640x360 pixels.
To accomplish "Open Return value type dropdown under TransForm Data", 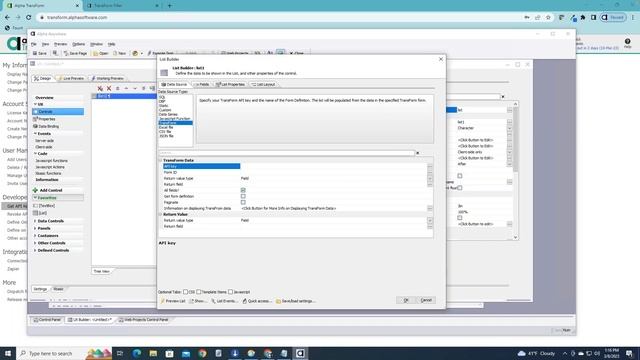I will click(430, 178).
